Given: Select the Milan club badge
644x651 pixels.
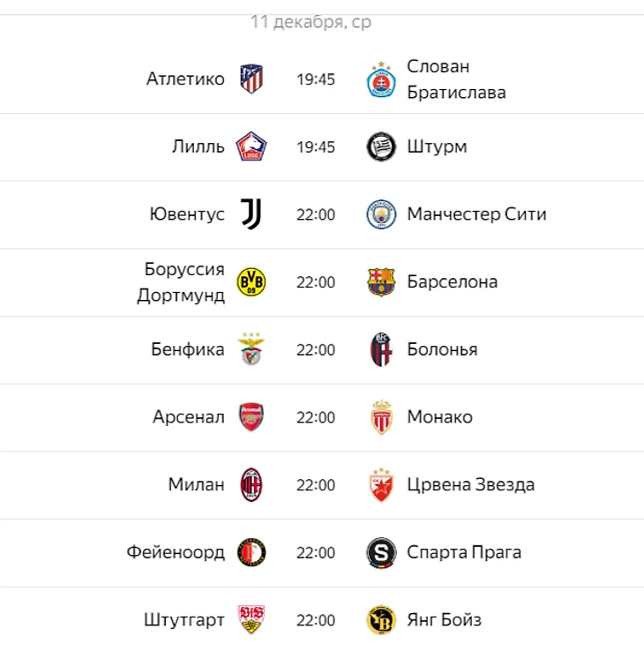Looking at the screenshot, I should [251, 485].
